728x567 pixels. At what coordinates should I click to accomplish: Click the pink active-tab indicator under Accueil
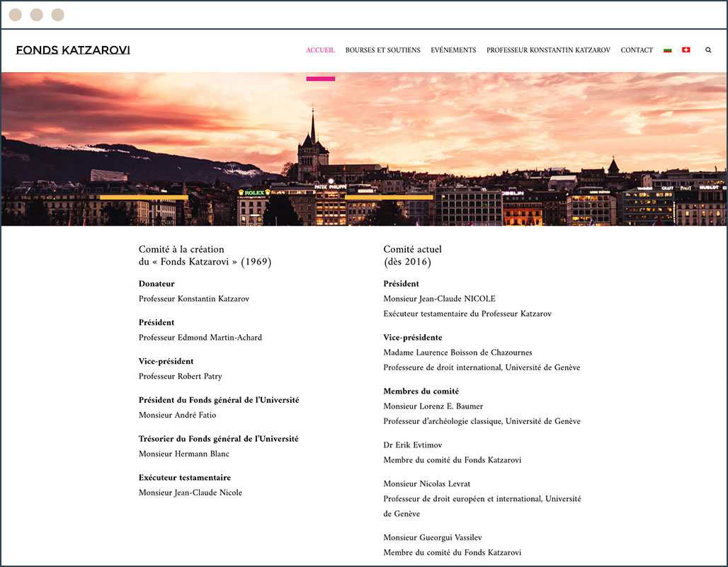(320, 79)
